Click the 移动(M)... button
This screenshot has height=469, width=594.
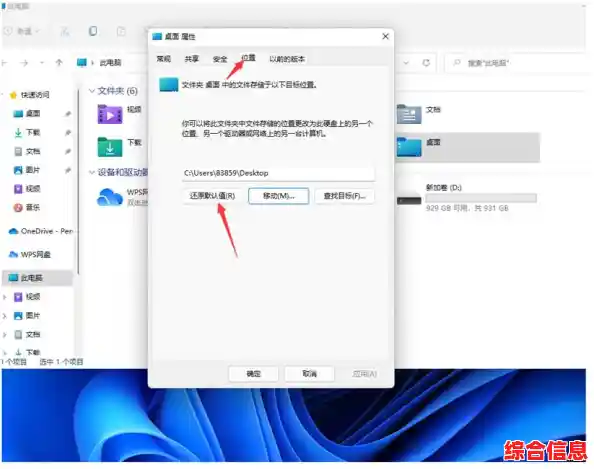(278, 196)
